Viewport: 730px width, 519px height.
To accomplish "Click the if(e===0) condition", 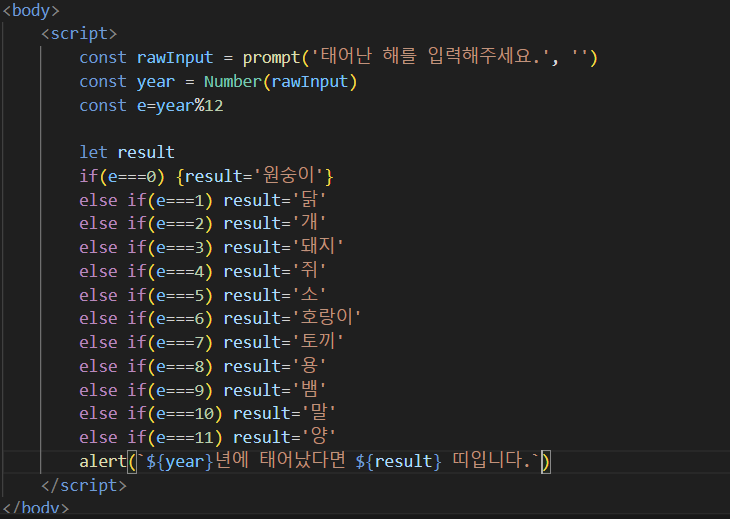I will pyautogui.click(x=122, y=176).
